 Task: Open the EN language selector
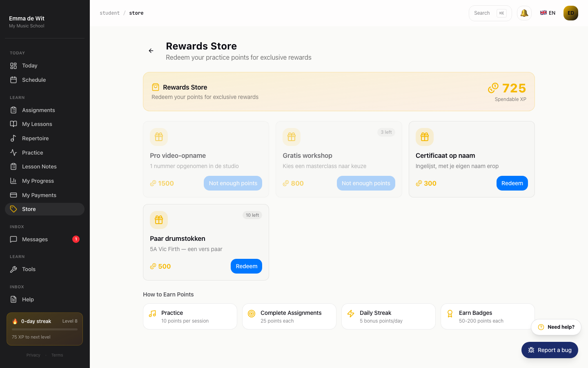pos(548,13)
